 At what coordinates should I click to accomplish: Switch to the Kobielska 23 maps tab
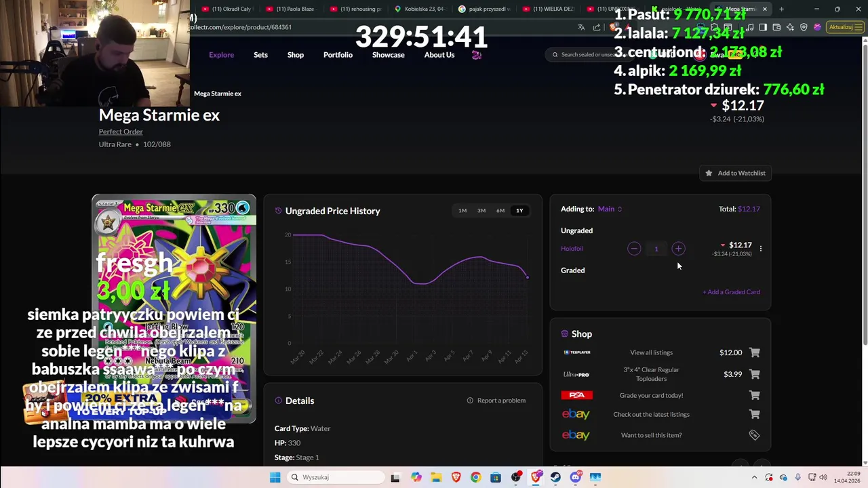click(x=420, y=9)
